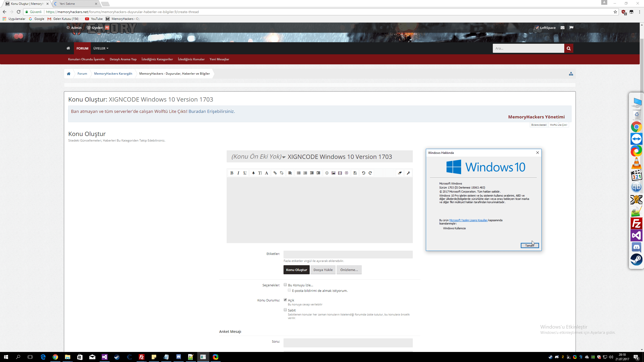This screenshot has width=644, height=362.
Task: Expand the '(Konu Ön Eki Yok)' prefix dropdown
Action: (258, 157)
